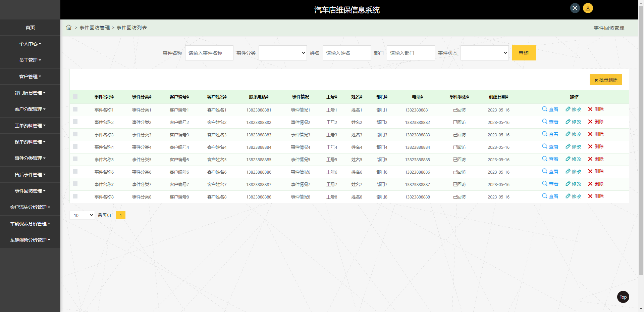Check the checkbox for row 事件名称2
This screenshot has height=312, width=644.
(x=75, y=122)
